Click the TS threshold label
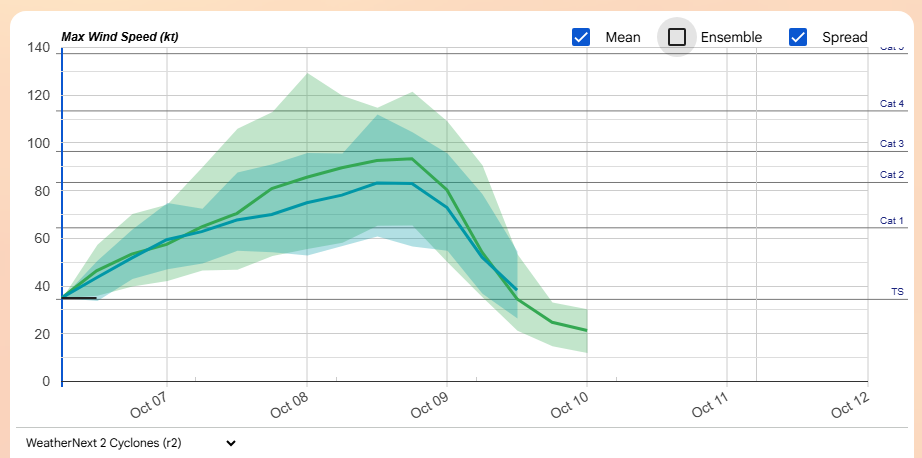The image size is (922, 458). point(897,292)
